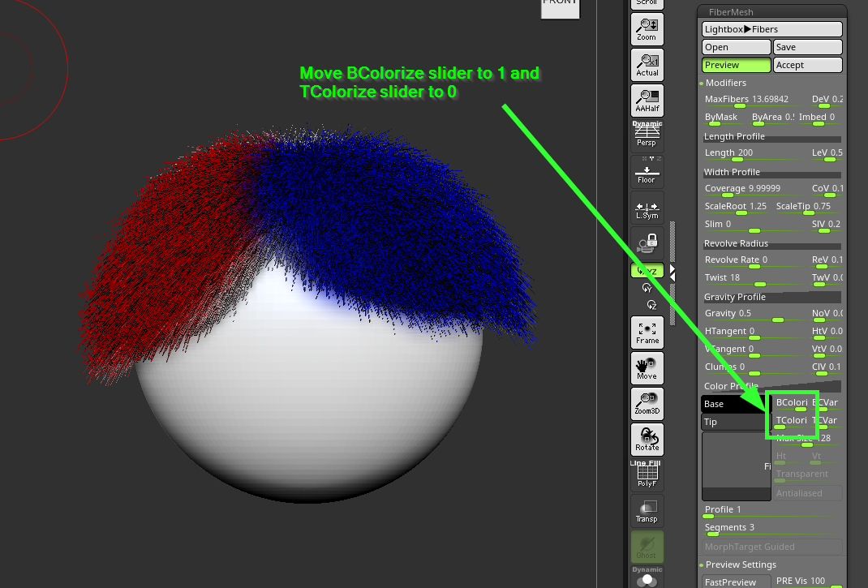Click the FRONT view label button
868x588 pixels.
tap(561, 8)
